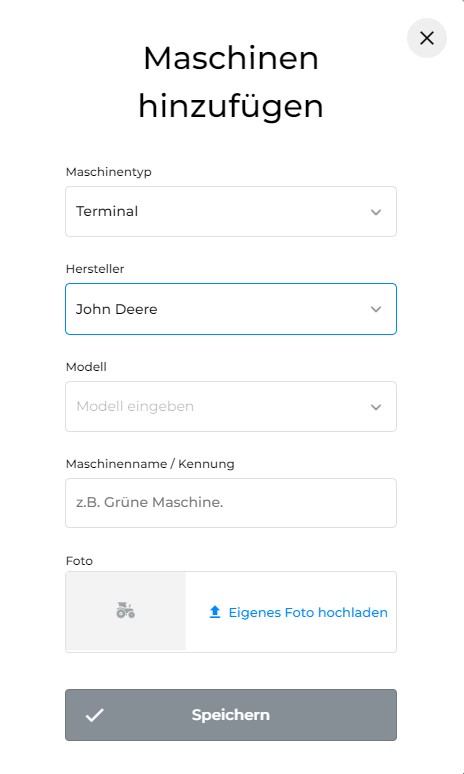The image size is (464, 774).
Task: Select the Terminal value in Maschinentyp
Action: pos(107,211)
